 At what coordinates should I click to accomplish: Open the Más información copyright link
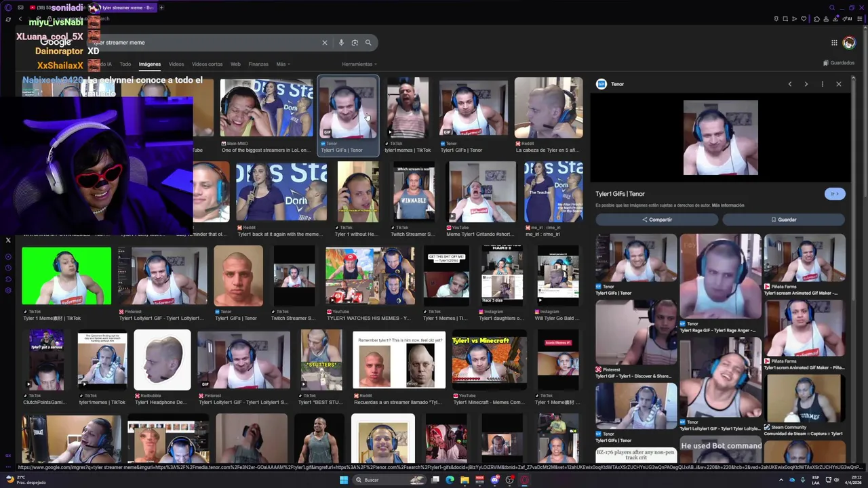click(728, 205)
